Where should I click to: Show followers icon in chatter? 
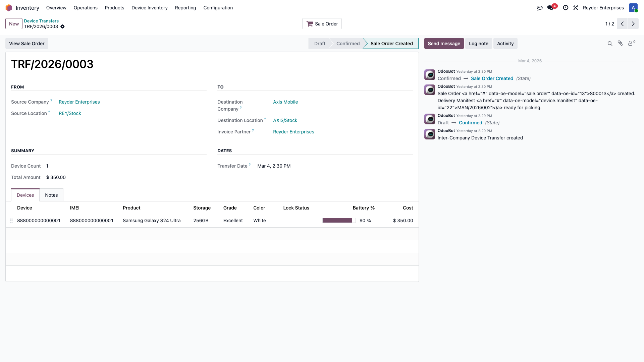pos(632,43)
